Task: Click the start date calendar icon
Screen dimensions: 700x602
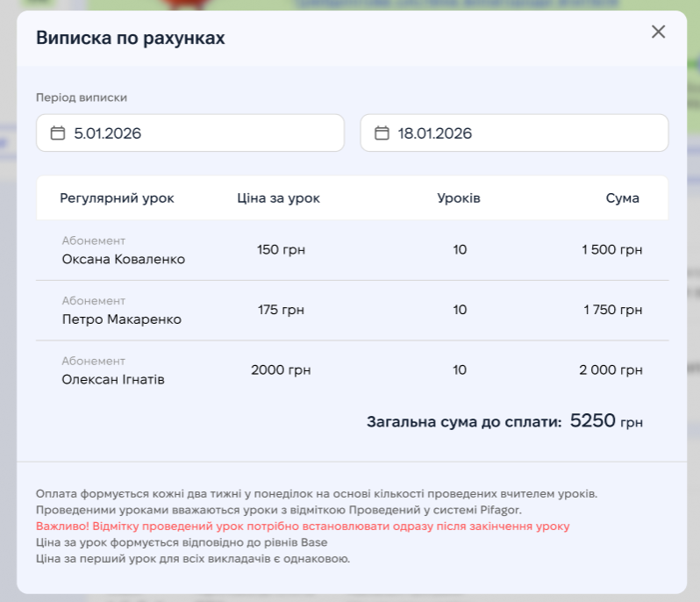Action: pos(58,133)
